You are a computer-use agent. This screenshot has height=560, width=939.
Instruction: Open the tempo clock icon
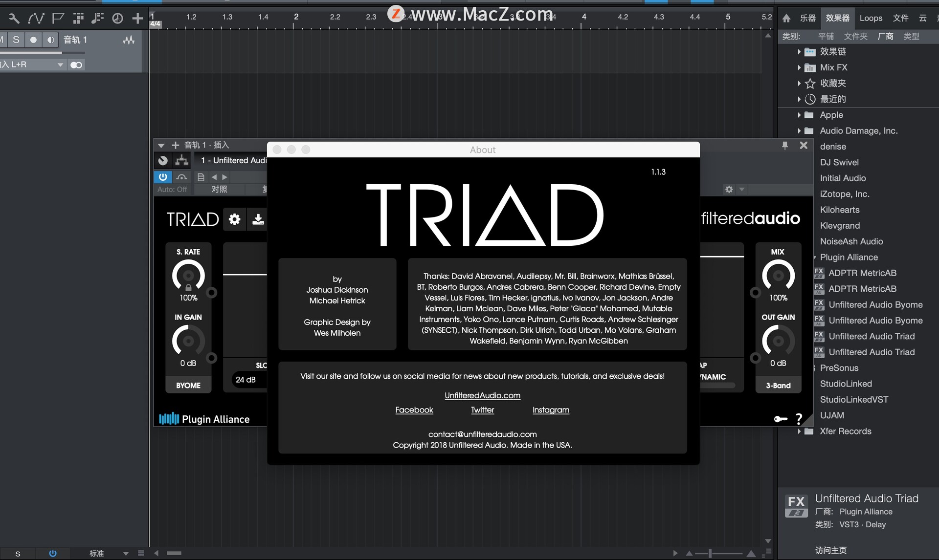pos(117,19)
